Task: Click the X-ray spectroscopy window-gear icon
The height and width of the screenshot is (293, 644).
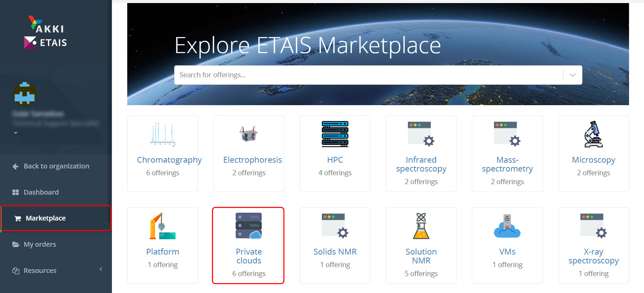Action: (593, 226)
